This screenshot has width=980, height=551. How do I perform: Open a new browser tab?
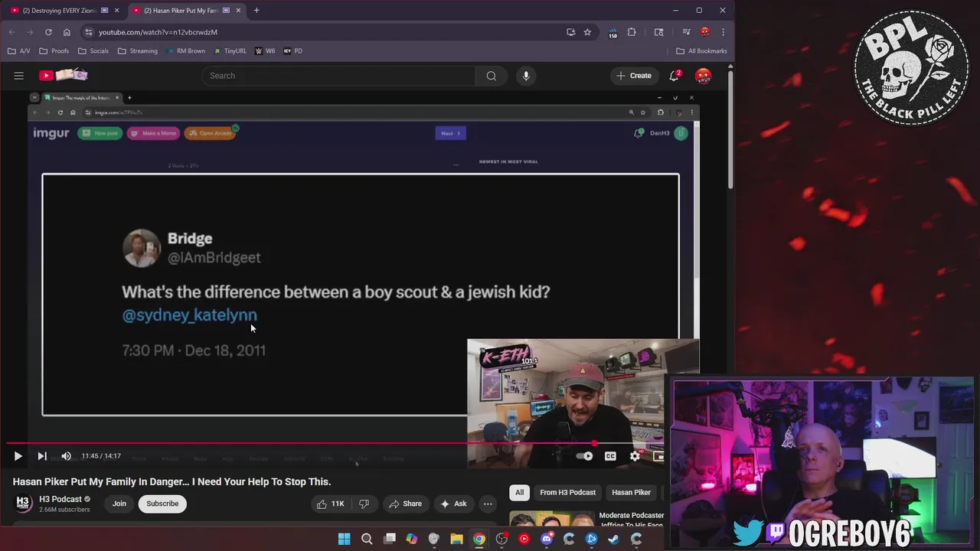[256, 11]
